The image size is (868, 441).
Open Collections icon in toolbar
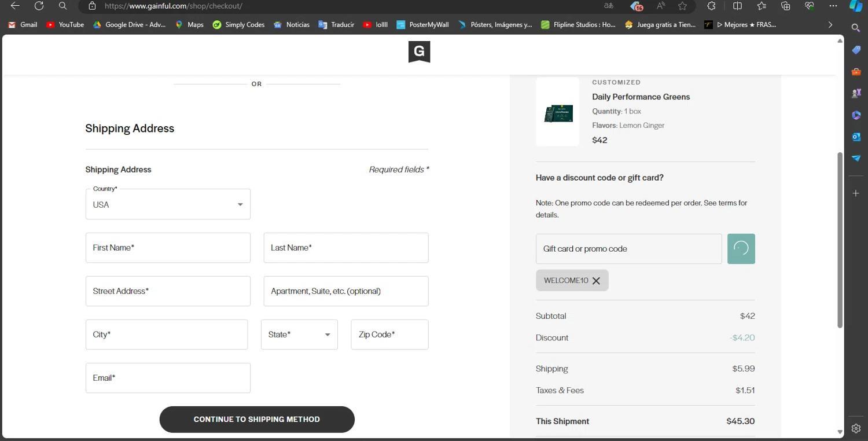(785, 6)
